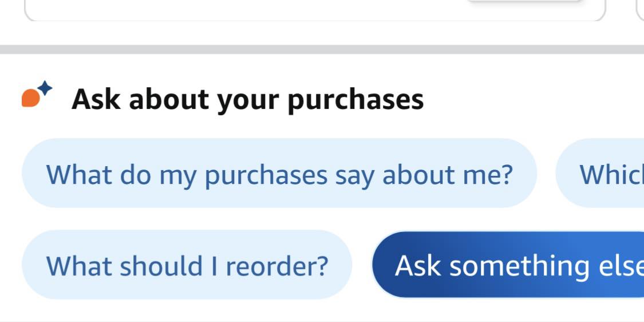The image size is (644, 322).
Task: Click the word "Ask" in the bold heading
Action: 96,99
